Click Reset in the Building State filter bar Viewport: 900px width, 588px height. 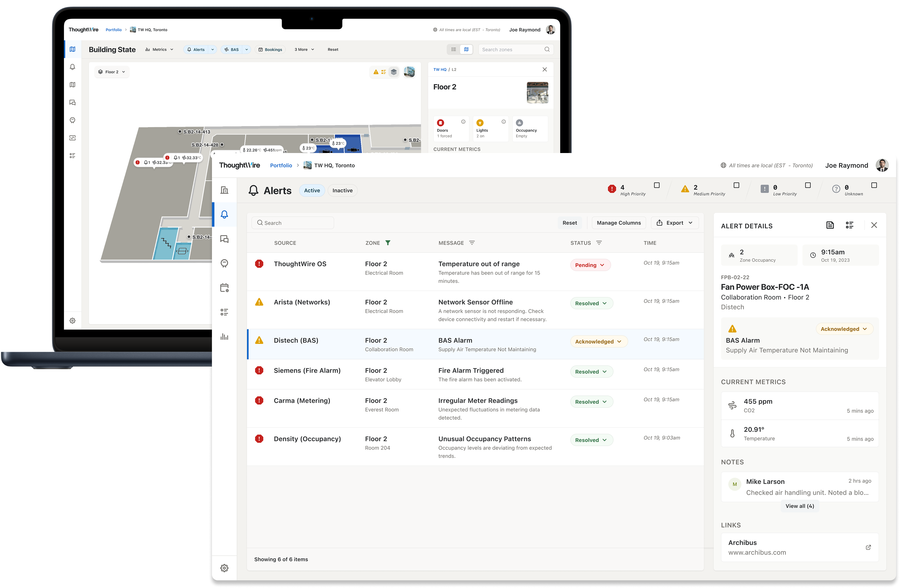tap(333, 49)
